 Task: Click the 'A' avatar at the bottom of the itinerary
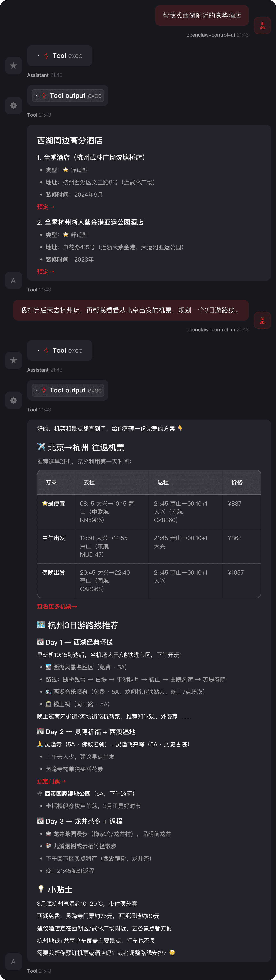coord(13,961)
